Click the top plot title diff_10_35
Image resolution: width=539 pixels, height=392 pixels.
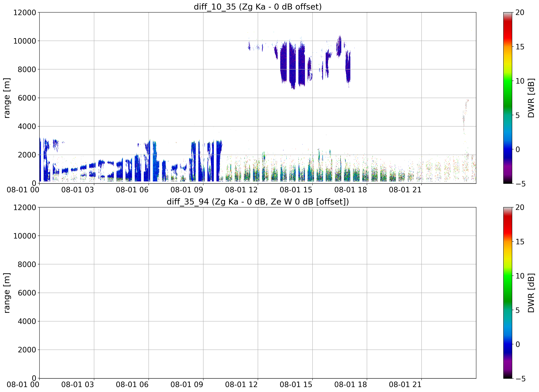(258, 7)
